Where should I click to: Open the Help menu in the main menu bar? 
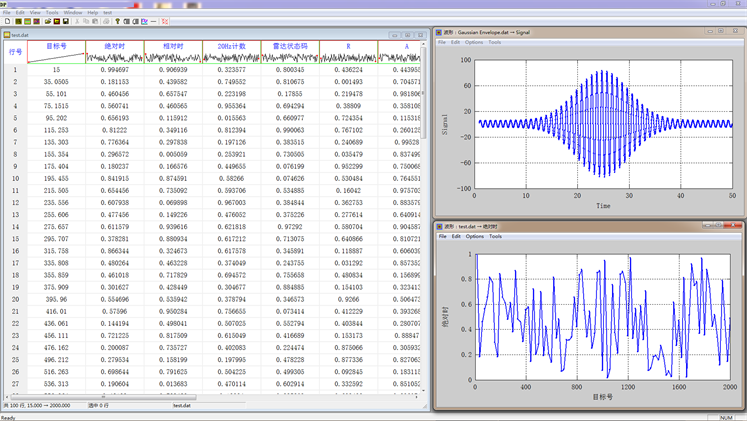[x=93, y=13]
